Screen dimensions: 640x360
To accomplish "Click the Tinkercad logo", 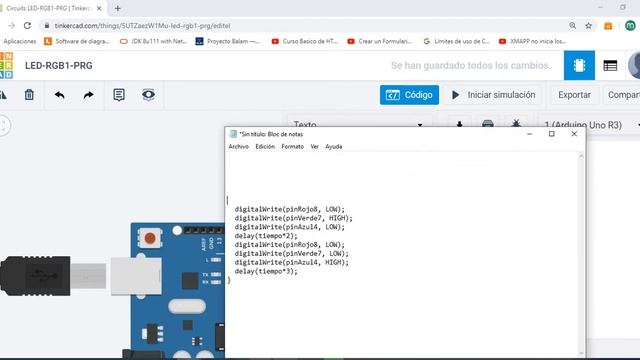I will point(6,65).
